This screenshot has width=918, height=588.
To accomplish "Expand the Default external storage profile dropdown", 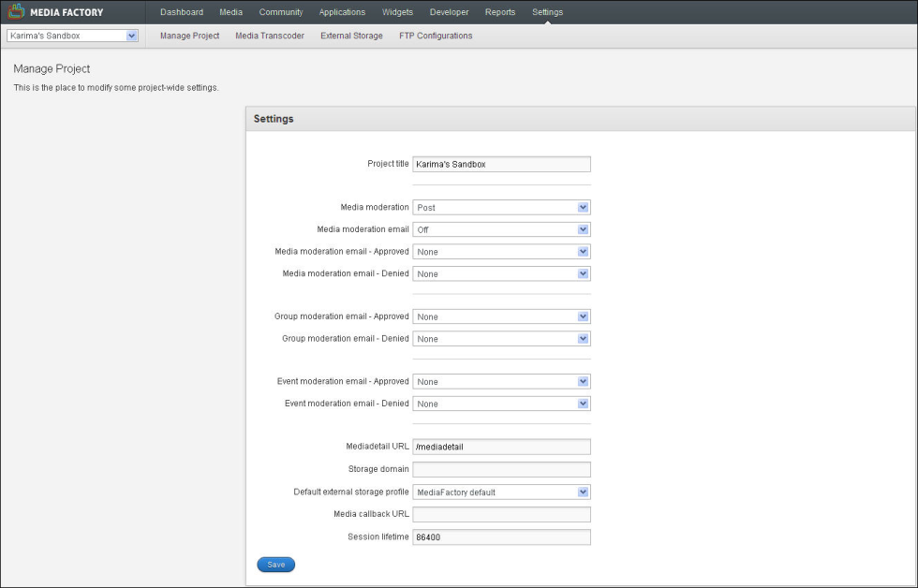I will coord(502,492).
